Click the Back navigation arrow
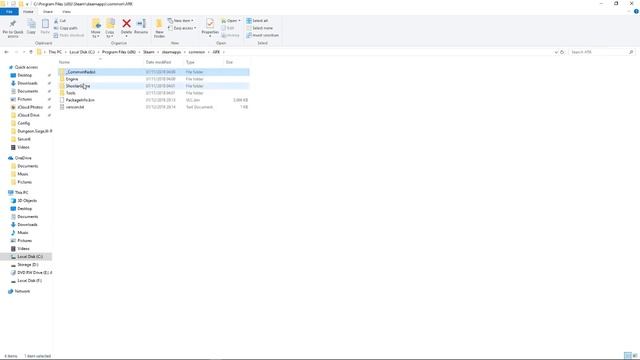640x360 pixels. click(x=6, y=52)
